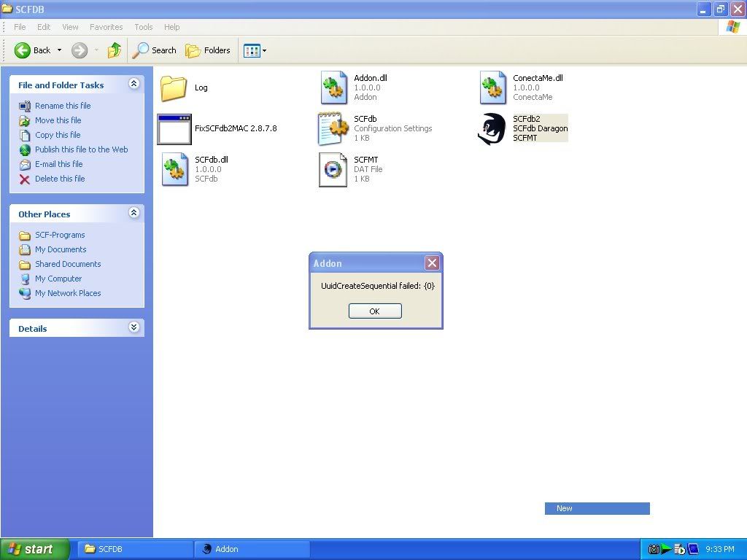The height and width of the screenshot is (560, 747).
Task: Go to My Network Places
Action: pos(68,293)
